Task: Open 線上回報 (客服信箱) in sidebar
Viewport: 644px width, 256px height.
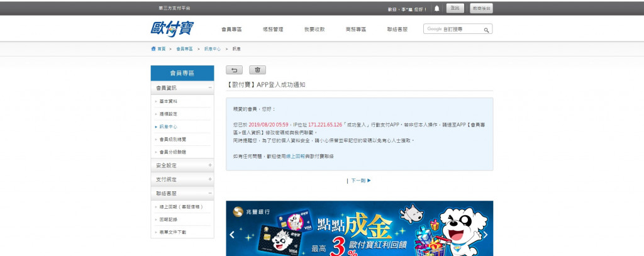Action: (181, 207)
